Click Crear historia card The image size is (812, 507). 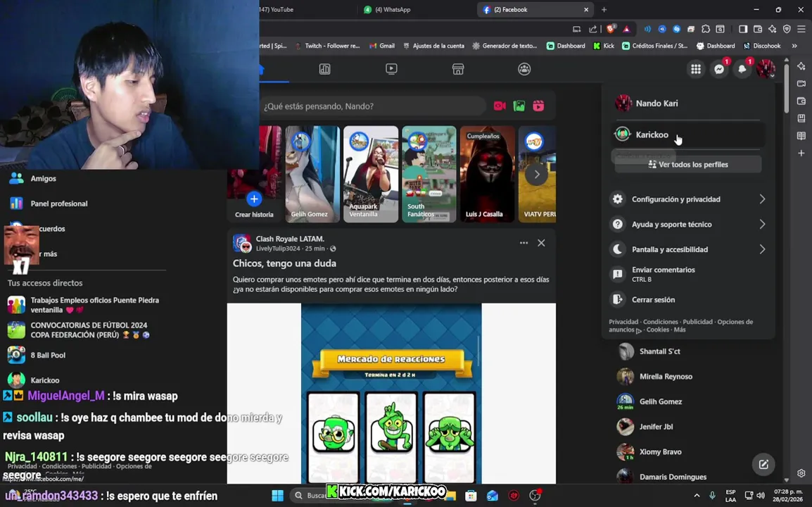tap(254, 174)
